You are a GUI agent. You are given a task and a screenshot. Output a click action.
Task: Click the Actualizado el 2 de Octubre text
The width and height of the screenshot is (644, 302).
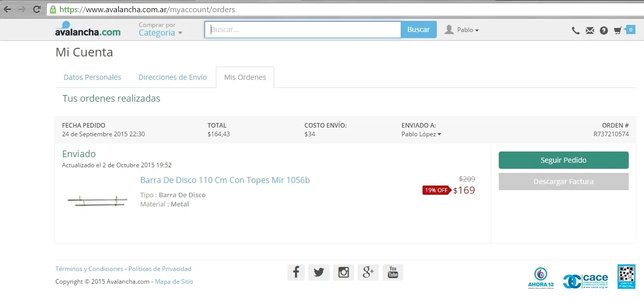pos(117,165)
